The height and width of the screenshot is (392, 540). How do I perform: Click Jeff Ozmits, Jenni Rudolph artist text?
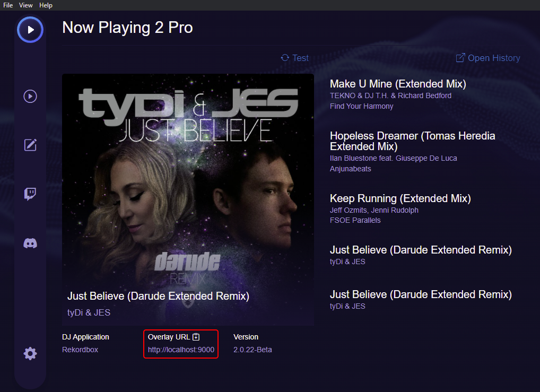click(374, 210)
